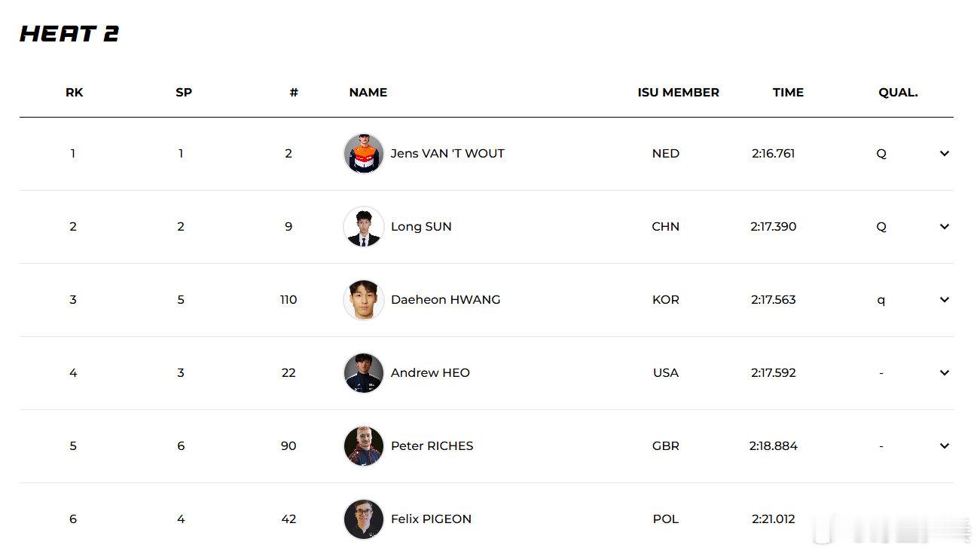This screenshot has height=554, width=980.
Task: Expand Peter RICHES row chevron
Action: coord(944,446)
